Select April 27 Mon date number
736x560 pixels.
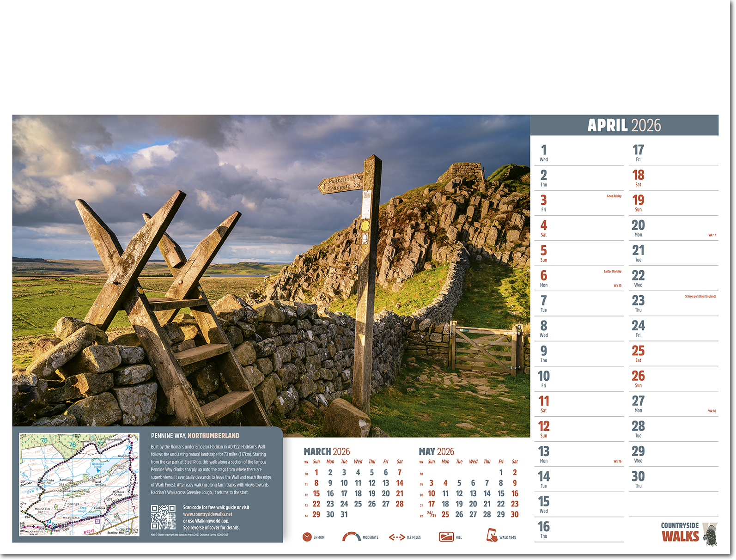point(638,401)
